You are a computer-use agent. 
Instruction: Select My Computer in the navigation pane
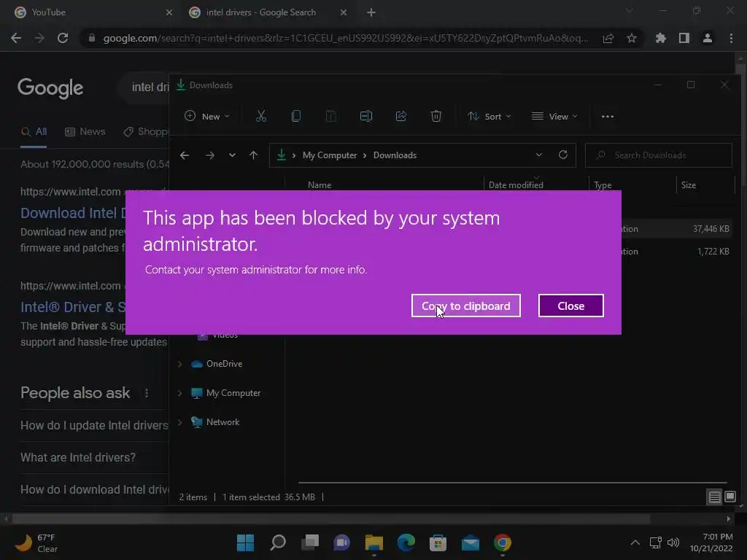point(233,393)
